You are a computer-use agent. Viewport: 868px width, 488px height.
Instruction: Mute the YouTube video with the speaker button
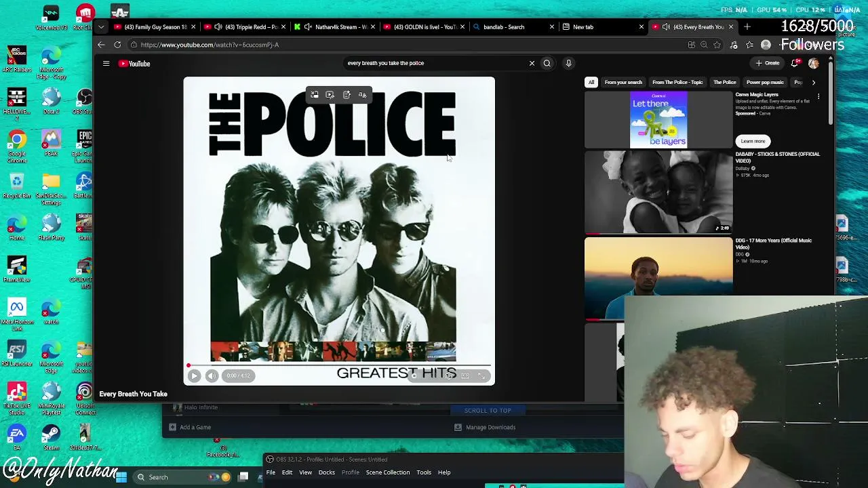click(x=212, y=375)
